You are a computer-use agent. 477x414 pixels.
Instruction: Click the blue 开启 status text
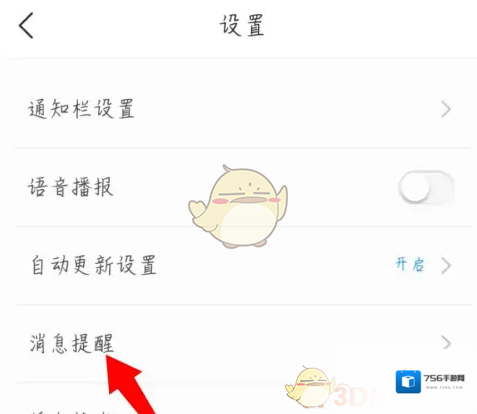click(410, 265)
